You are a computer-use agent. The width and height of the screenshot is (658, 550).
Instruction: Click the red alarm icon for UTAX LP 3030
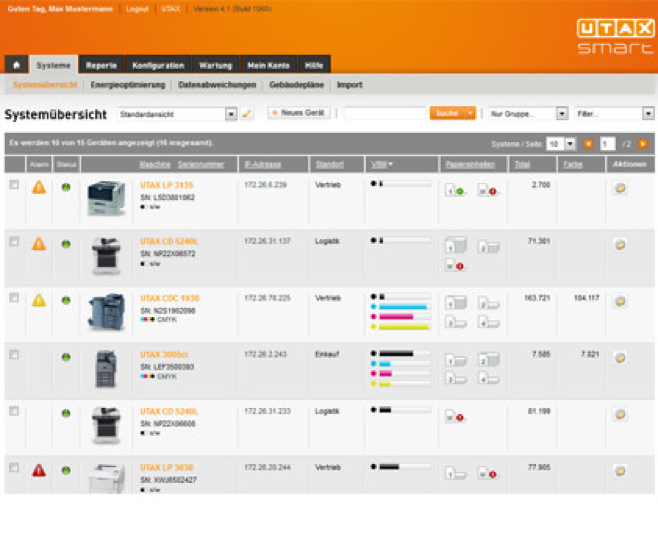tap(39, 470)
